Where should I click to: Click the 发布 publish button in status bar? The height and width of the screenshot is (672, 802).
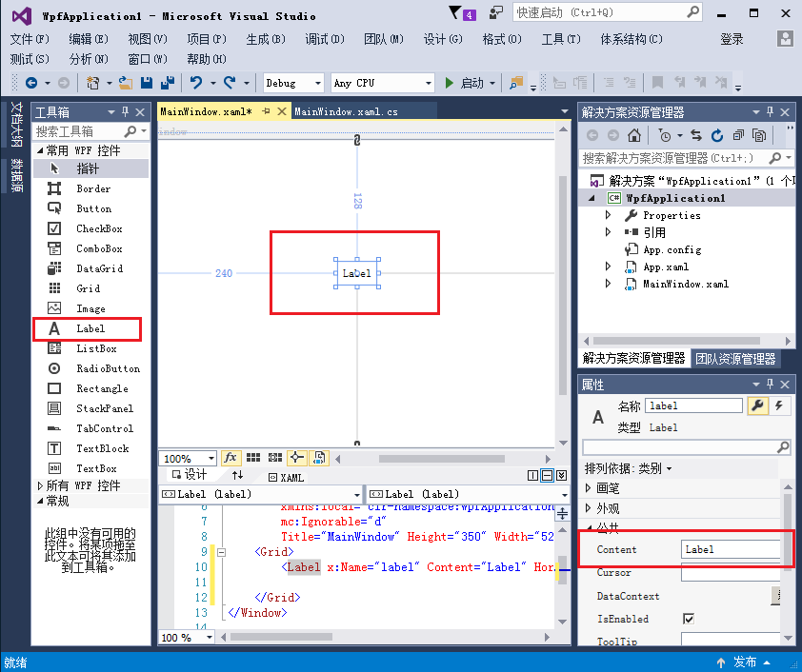[x=744, y=662]
